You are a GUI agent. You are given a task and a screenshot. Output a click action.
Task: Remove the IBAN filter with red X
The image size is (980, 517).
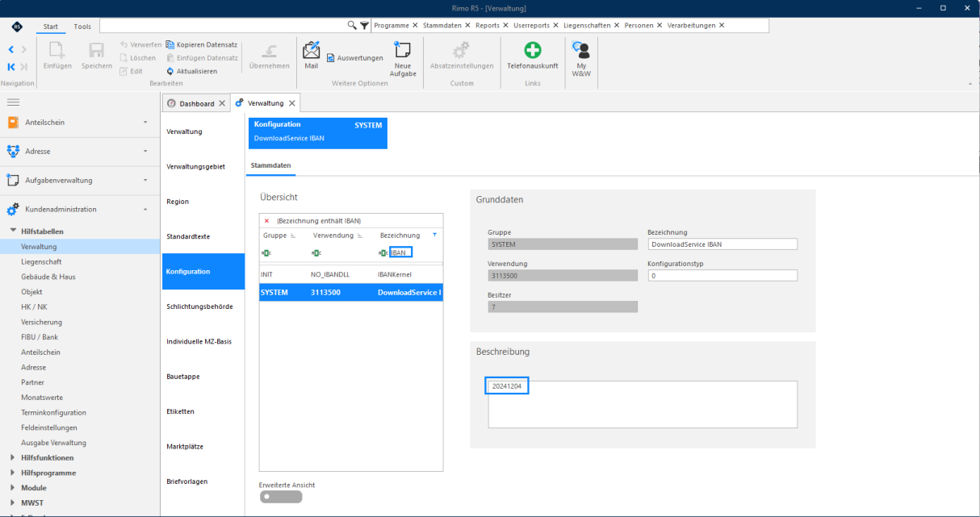tap(266, 220)
